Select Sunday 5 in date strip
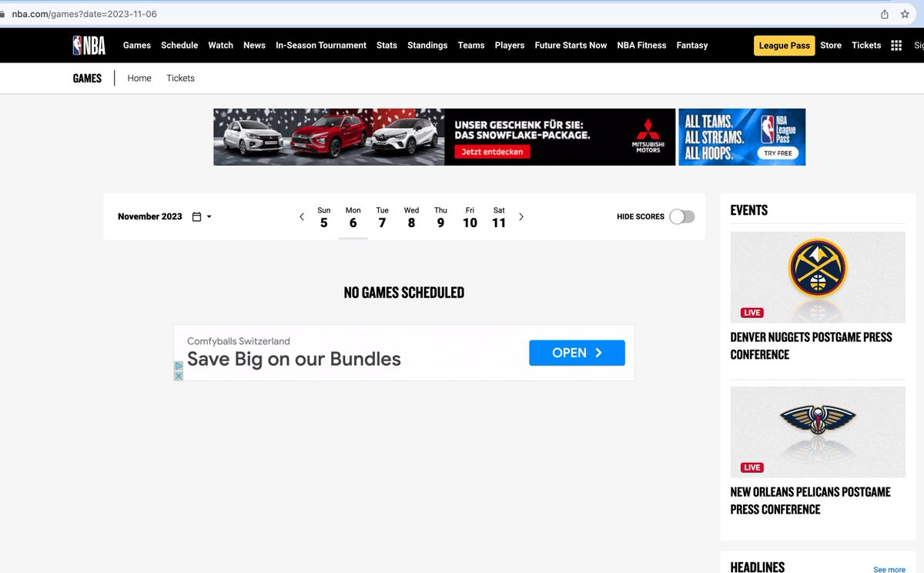 click(x=323, y=217)
